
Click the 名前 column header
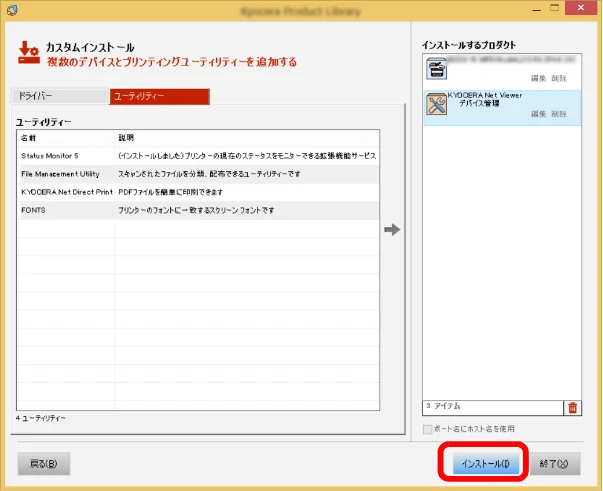[x=65, y=138]
